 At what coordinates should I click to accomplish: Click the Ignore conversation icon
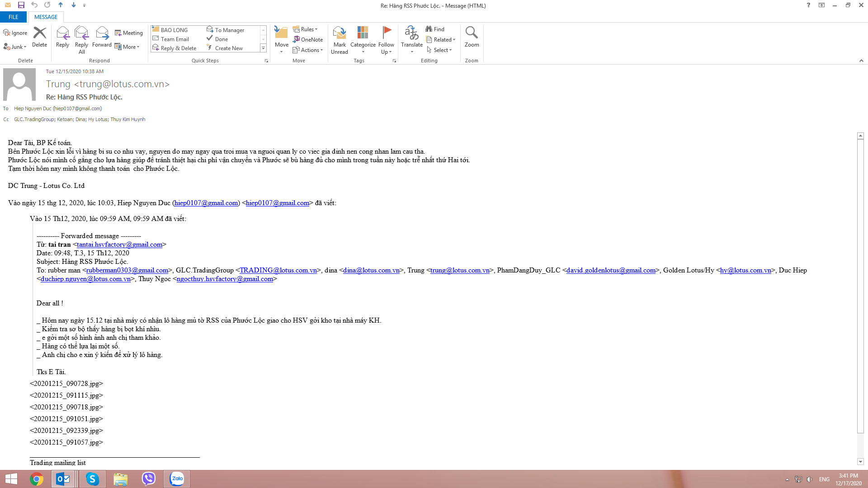pyautogui.click(x=15, y=33)
